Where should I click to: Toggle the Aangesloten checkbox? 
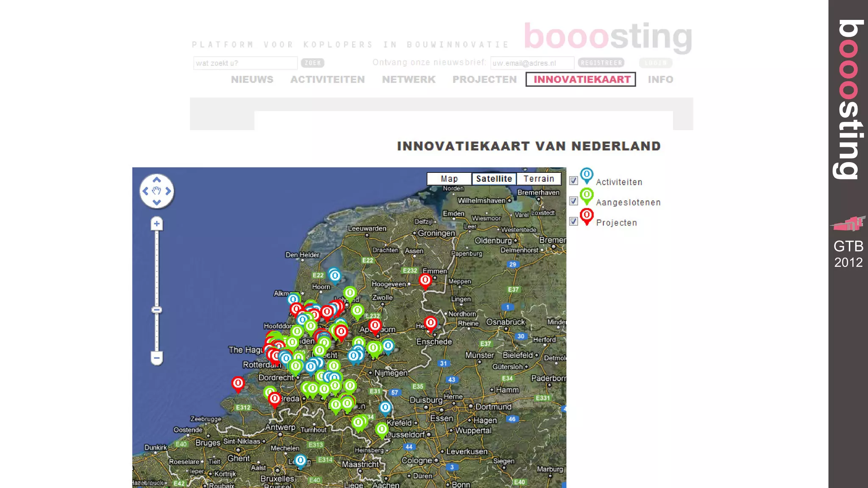point(573,201)
